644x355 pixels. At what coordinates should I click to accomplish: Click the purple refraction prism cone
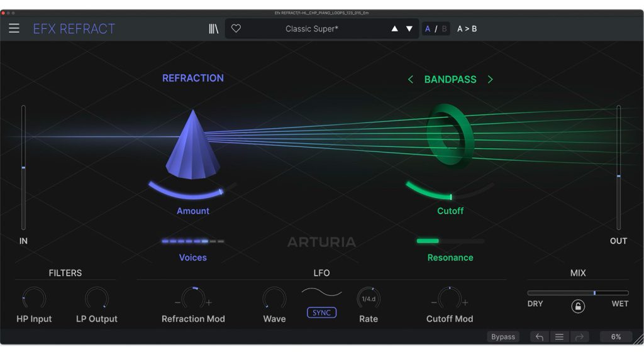192,146
